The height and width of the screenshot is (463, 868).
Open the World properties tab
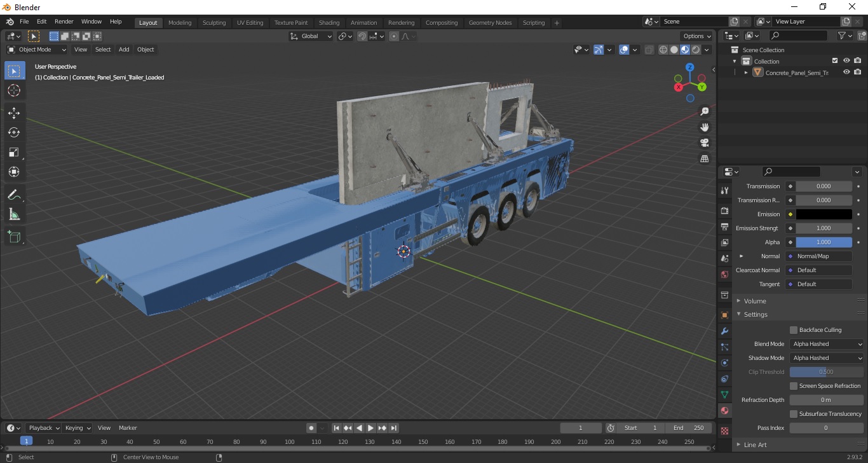coord(724,274)
